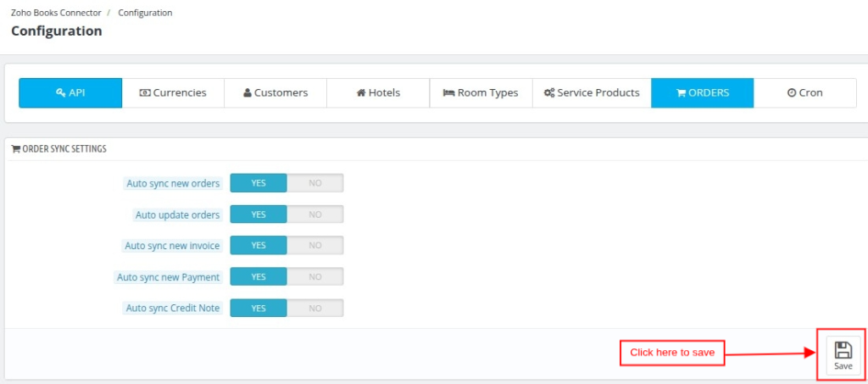Switch Auto sync new Payment to NO
This screenshot has height=384, width=868.
315,277
